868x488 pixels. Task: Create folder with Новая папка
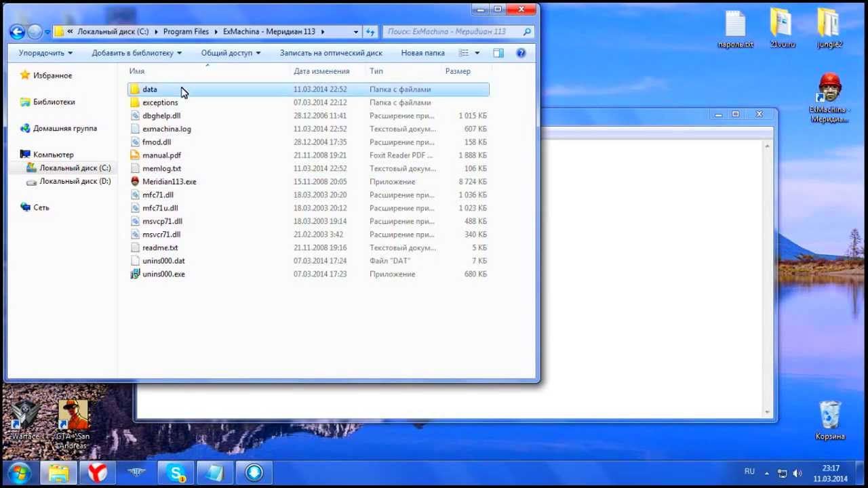coord(422,53)
